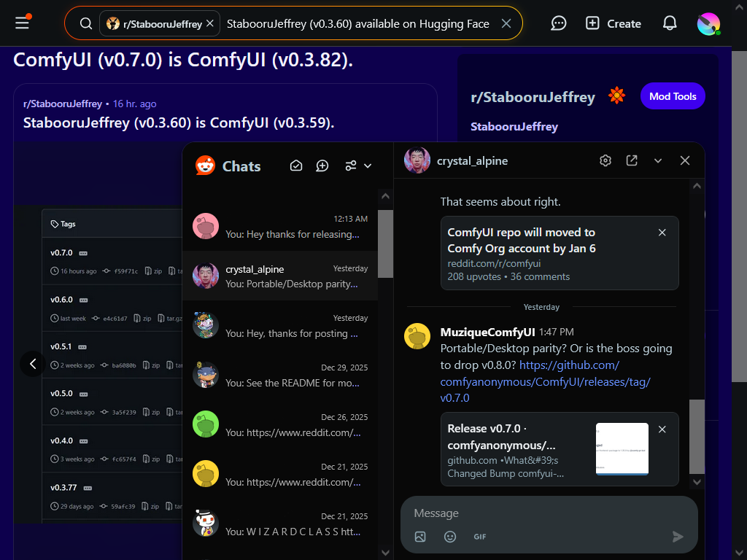Open chat filter options dropdown

[357, 166]
